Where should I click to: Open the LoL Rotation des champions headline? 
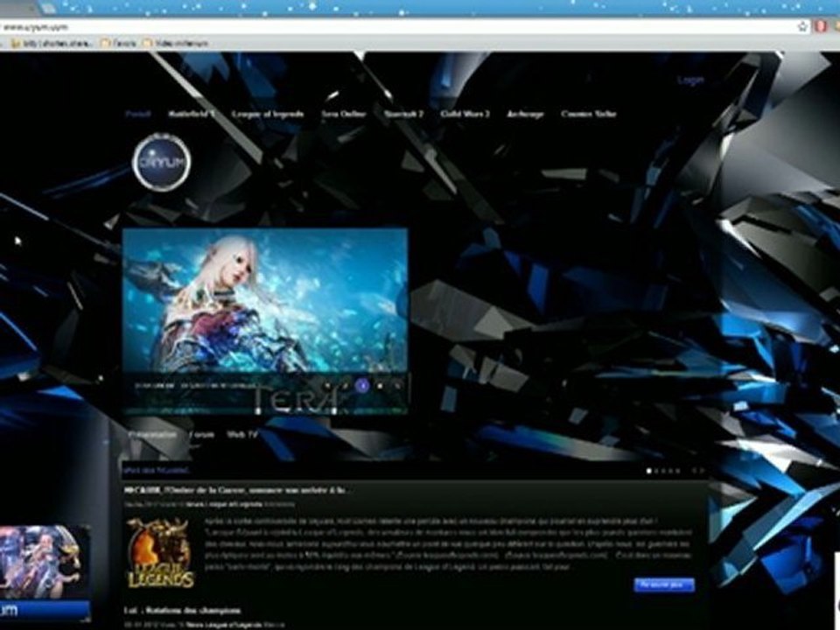182,610
